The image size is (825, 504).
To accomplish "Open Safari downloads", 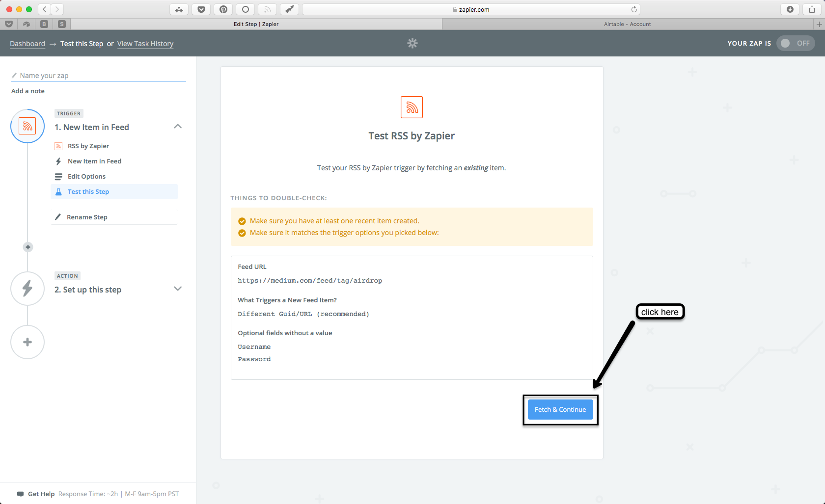I will pos(790,9).
